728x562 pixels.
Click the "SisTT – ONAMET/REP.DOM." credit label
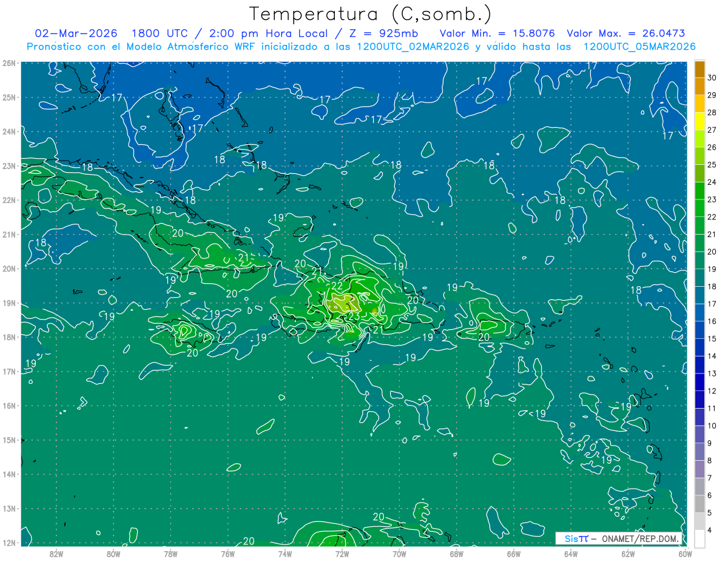[619, 538]
